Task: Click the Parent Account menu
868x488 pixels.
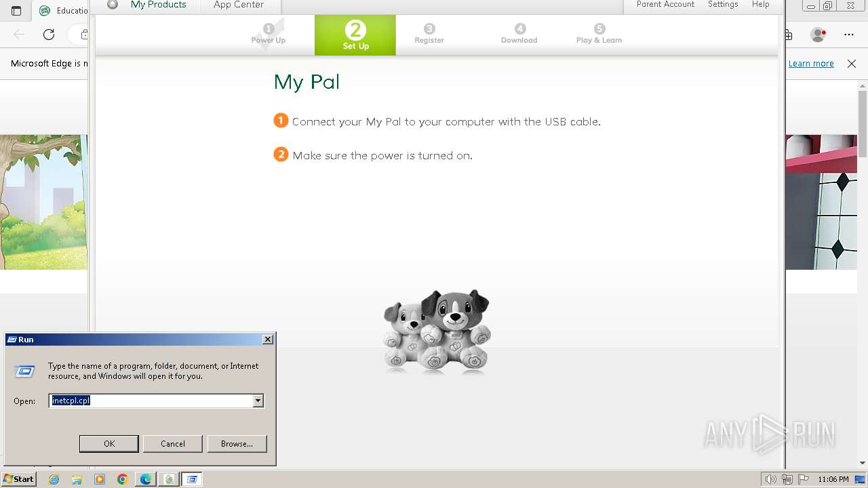Action: pos(665,5)
